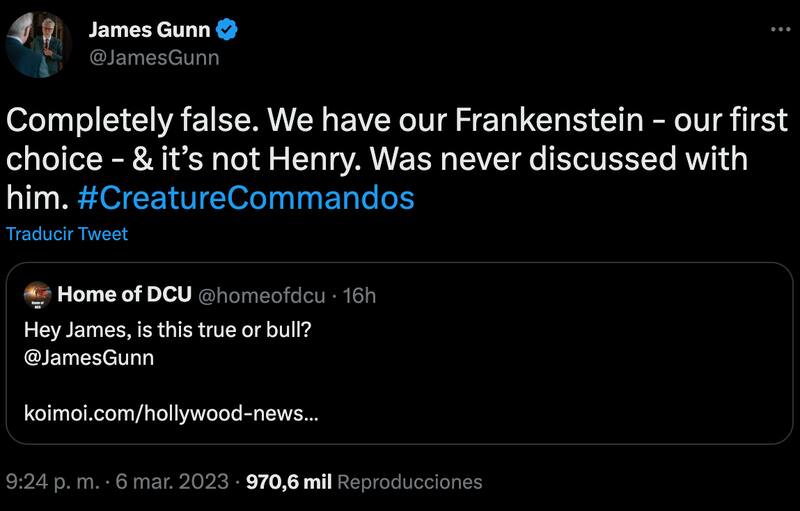The image size is (800, 511).
Task: Click the Reproducciones label
Action: pyautogui.click(x=411, y=482)
